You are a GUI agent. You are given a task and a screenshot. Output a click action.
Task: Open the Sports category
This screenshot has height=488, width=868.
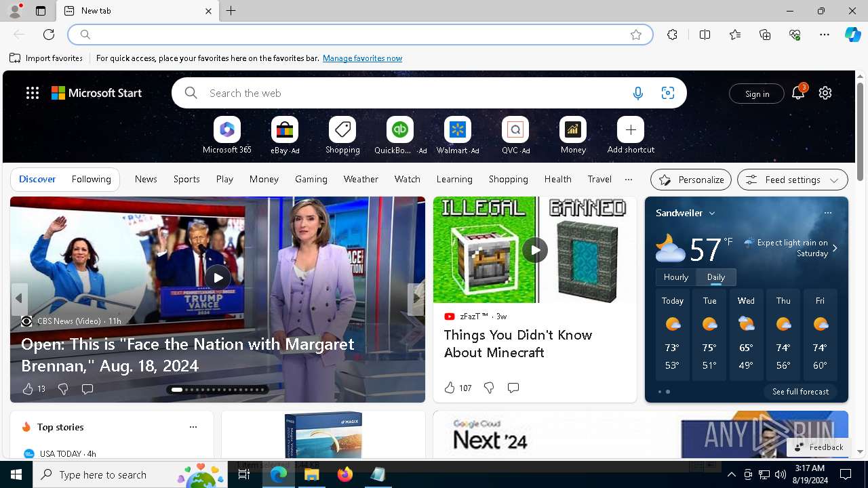pos(186,179)
